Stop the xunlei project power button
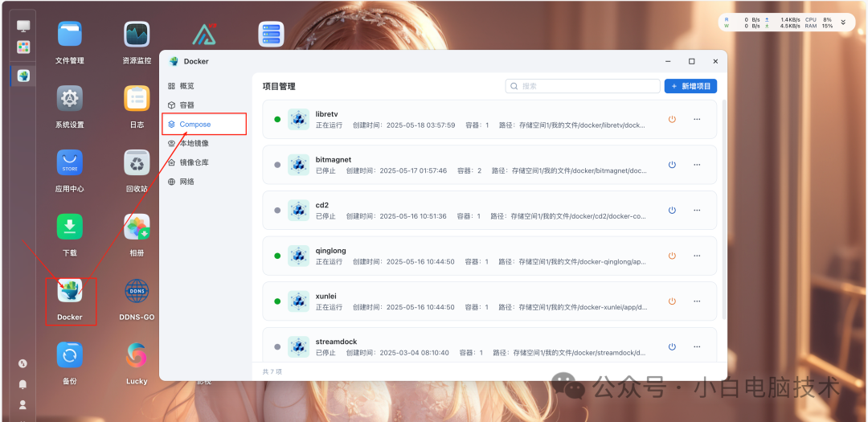 672,301
